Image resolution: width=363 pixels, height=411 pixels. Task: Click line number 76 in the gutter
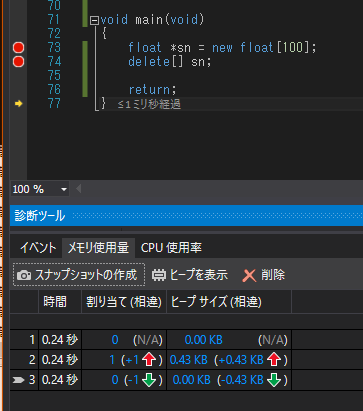[x=54, y=90]
